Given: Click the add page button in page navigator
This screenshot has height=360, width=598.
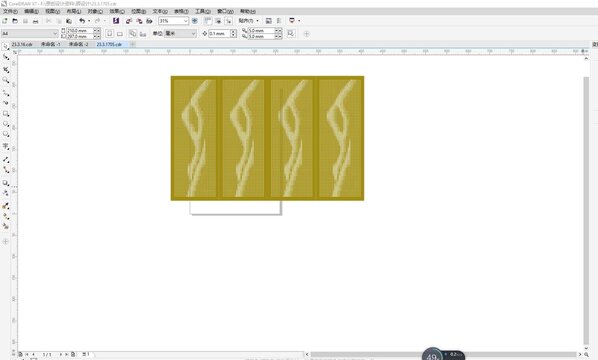Looking at the screenshot, I should [73, 354].
